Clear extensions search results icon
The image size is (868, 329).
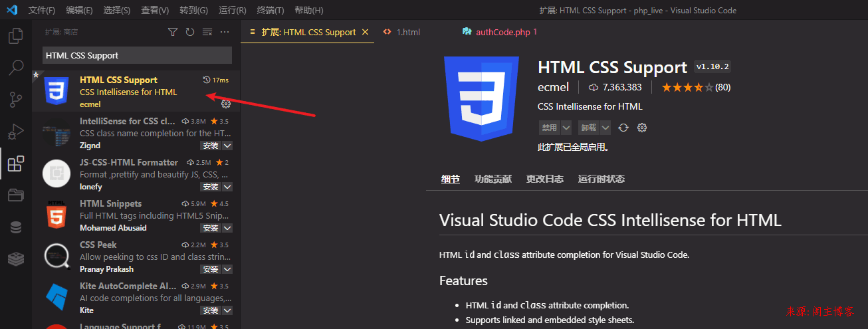pos(207,32)
